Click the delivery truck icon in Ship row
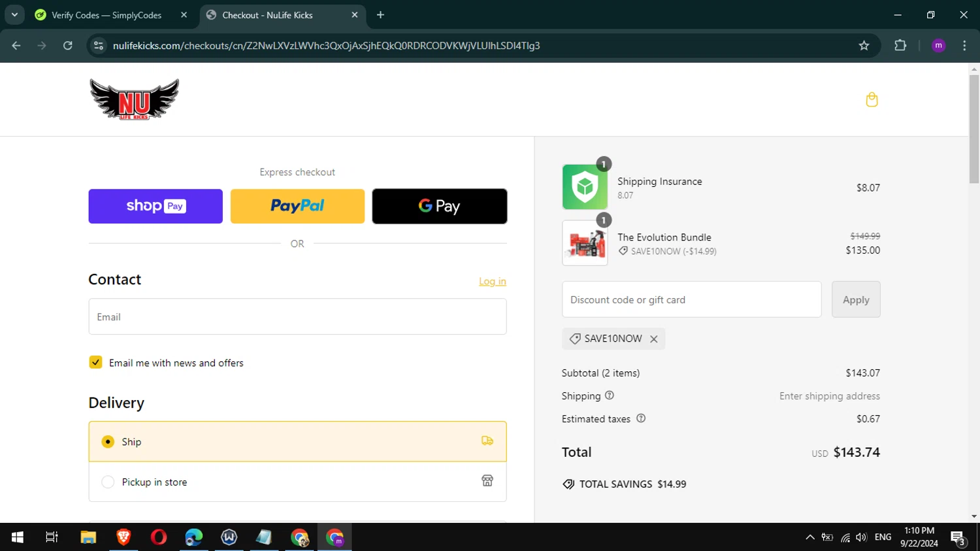 pos(487,441)
